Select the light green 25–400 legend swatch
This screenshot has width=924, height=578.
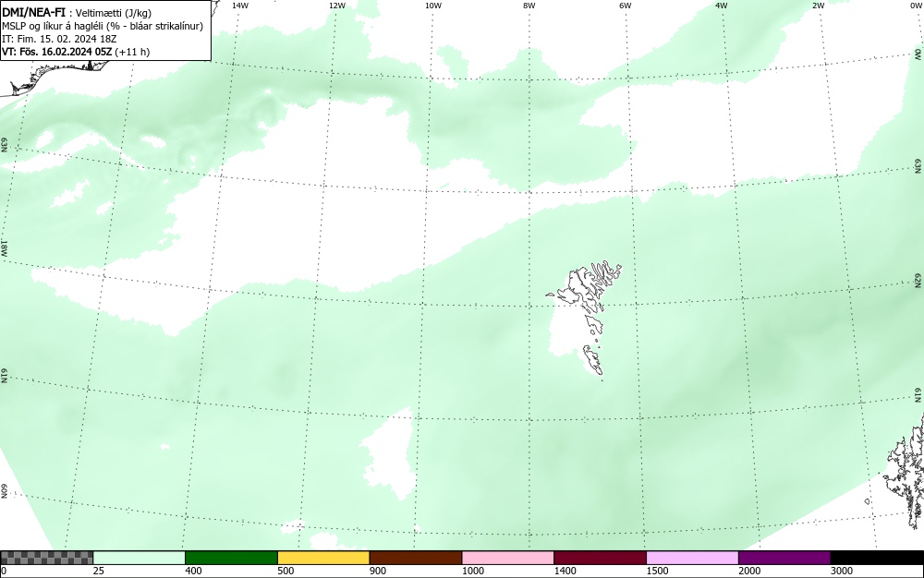[140, 558]
